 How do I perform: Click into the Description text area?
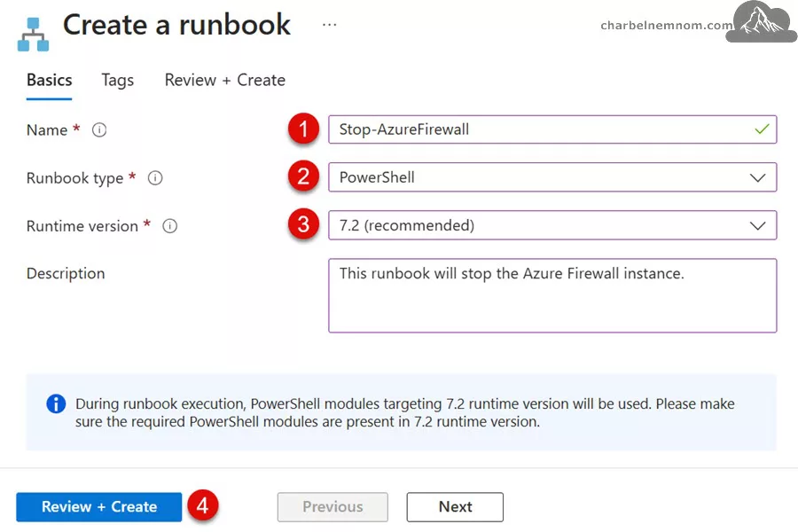(x=552, y=296)
